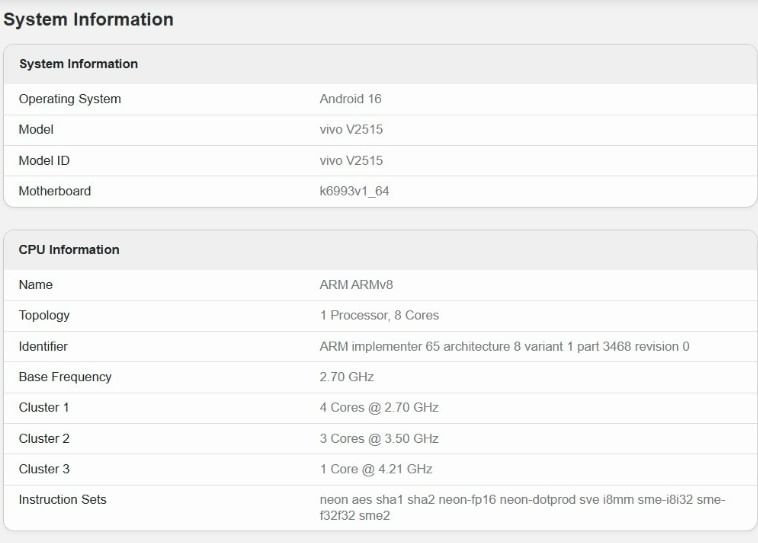Click the Base Frequency row label
Screen dimensions: 758x543
(x=65, y=377)
